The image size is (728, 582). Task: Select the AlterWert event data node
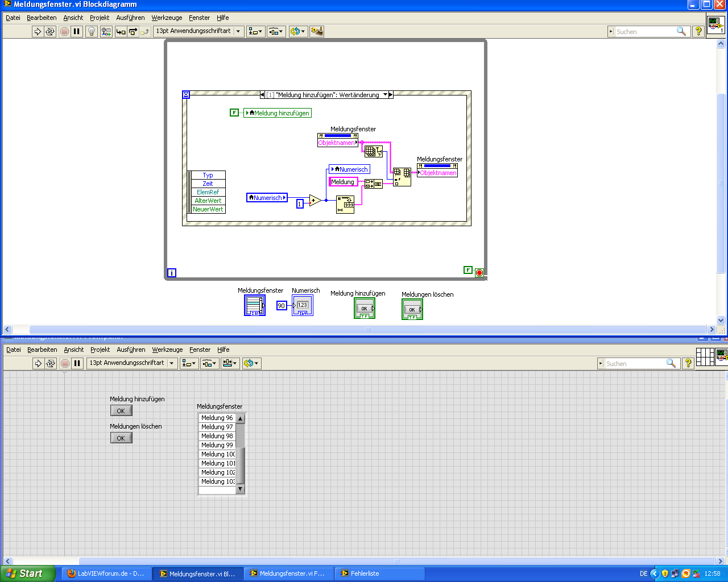(x=208, y=201)
